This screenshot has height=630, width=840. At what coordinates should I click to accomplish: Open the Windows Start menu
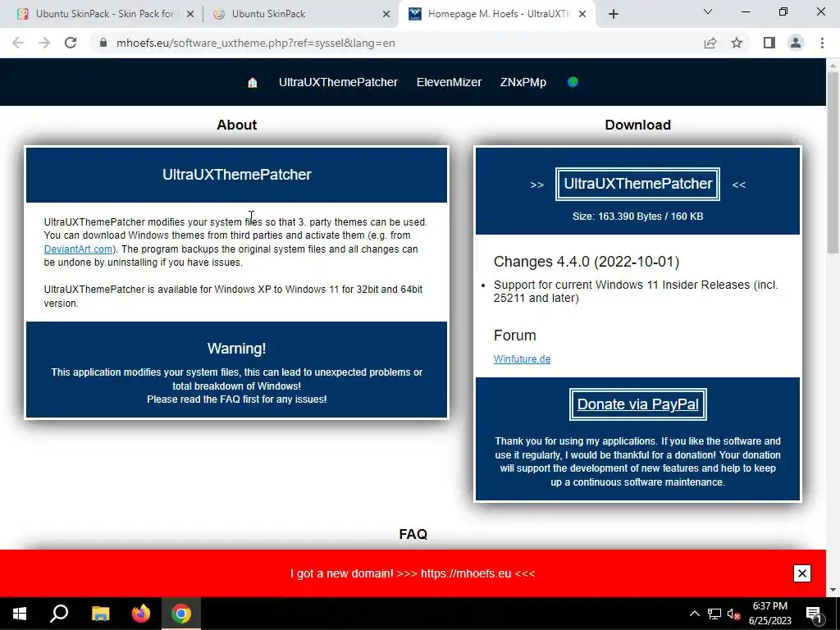tap(20, 614)
